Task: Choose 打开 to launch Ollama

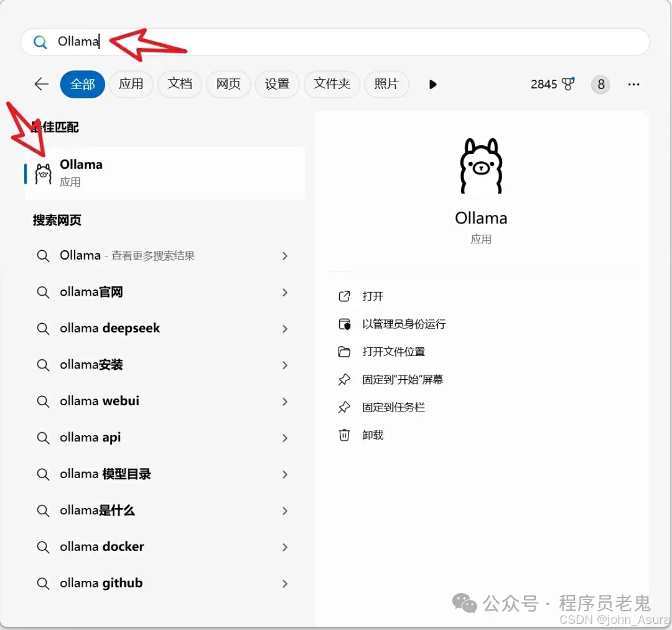Action: 373,296
